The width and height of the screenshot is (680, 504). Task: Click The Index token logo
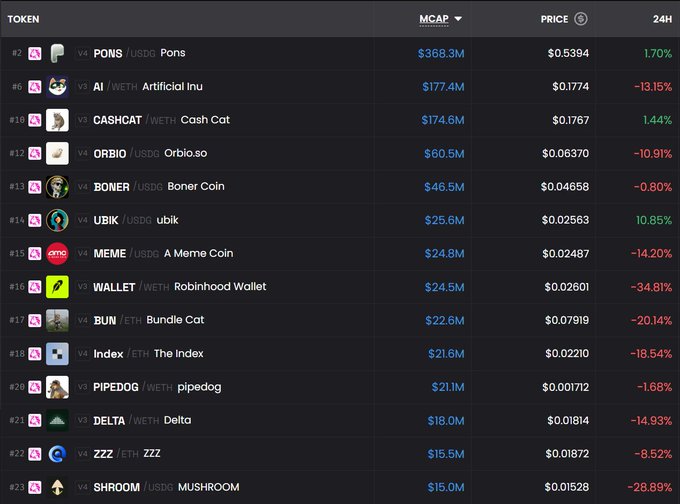(x=57, y=354)
